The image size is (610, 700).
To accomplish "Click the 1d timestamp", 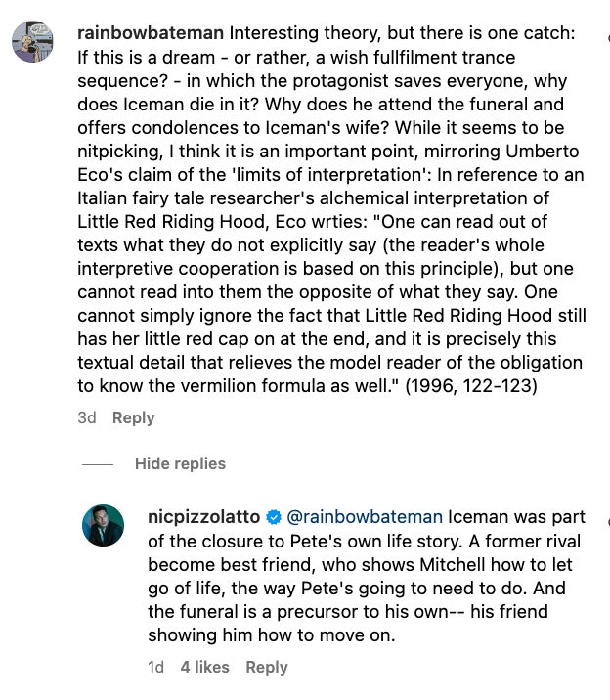I will 155,667.
